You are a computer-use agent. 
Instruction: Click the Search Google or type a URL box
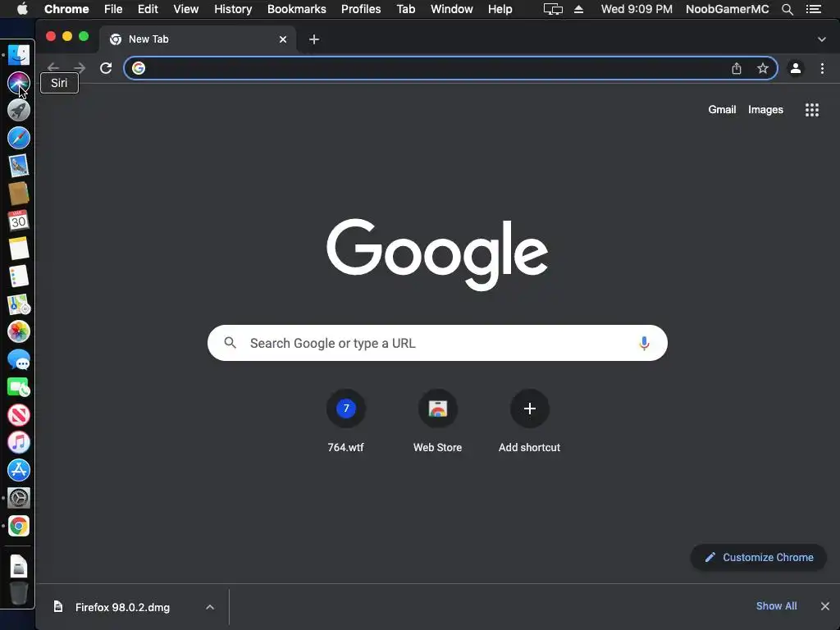click(x=437, y=343)
